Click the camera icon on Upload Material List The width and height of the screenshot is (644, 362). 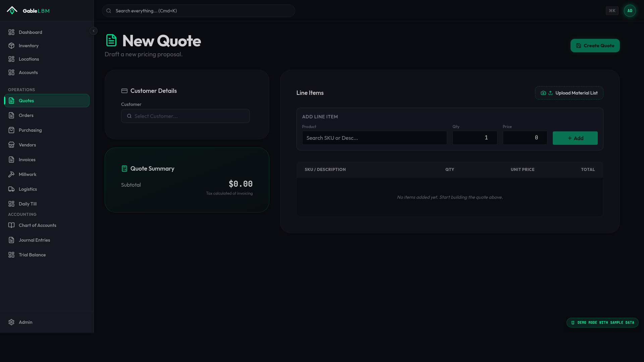click(544, 93)
